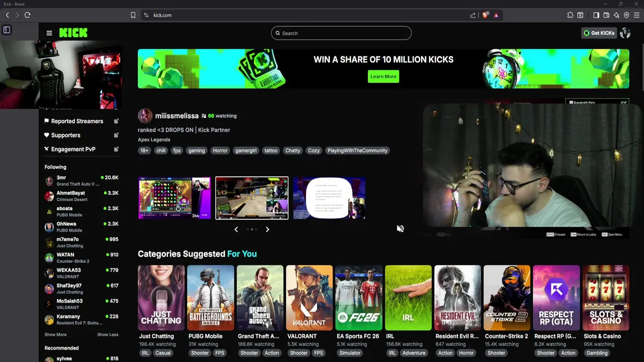
Task: Show next featured stream
Action: point(267,229)
